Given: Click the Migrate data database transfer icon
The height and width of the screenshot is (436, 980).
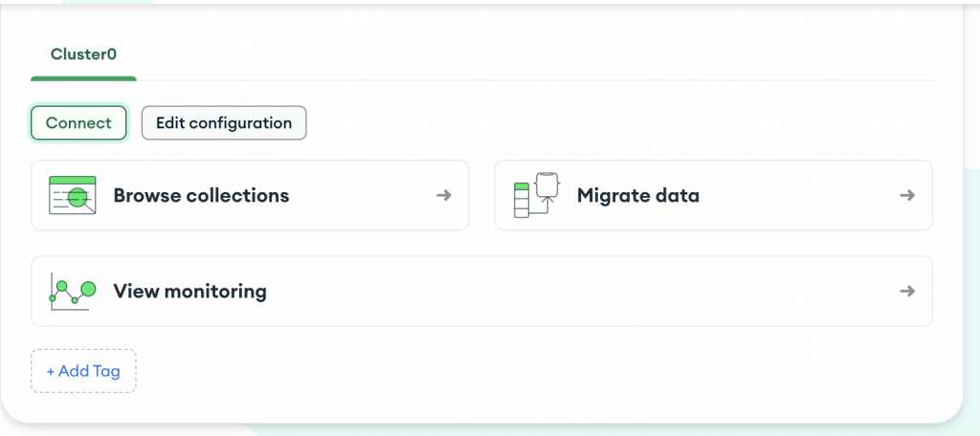Looking at the screenshot, I should click(x=536, y=195).
